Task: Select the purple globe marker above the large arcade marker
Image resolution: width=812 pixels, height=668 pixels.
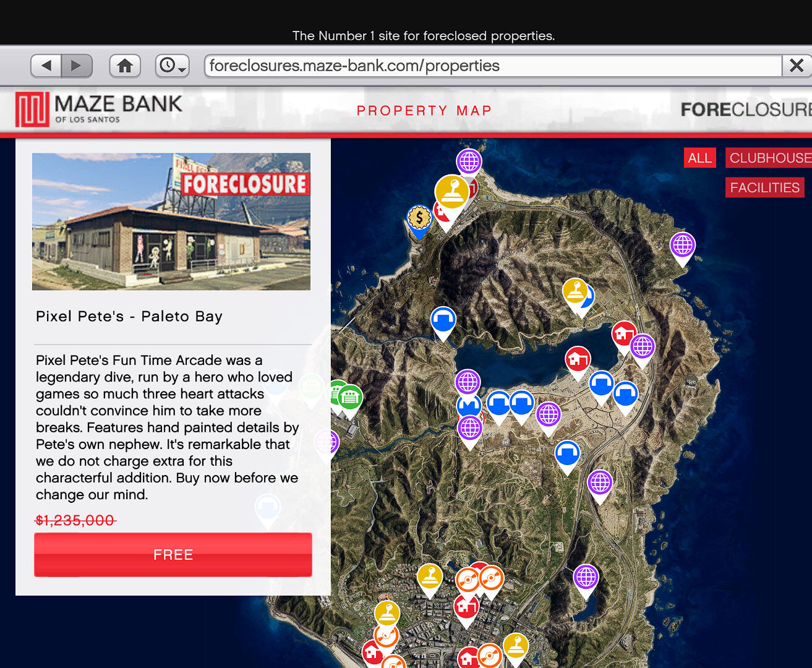Action: 469,162
